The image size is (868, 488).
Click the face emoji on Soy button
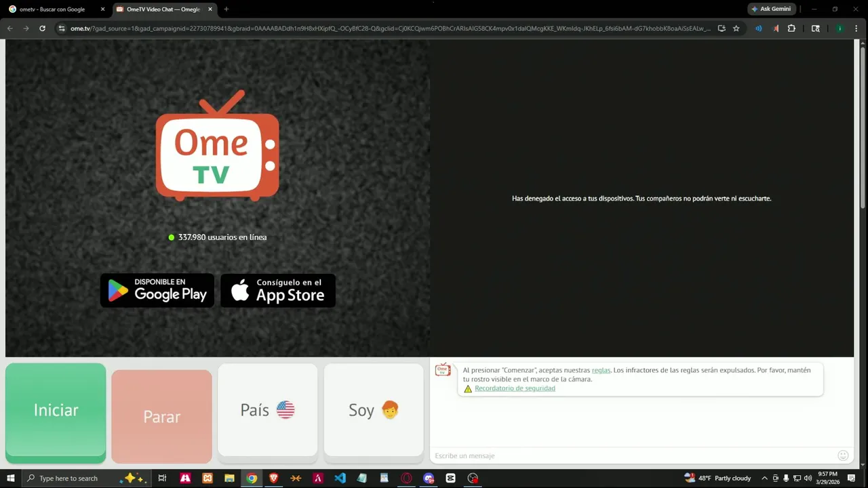click(x=390, y=410)
